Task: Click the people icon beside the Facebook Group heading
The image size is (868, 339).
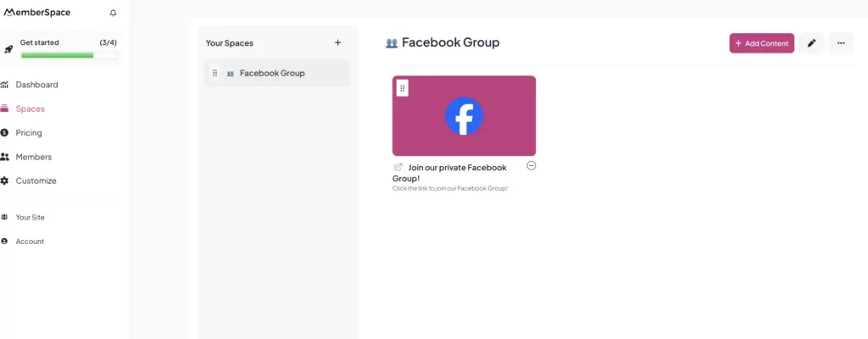Action: (392, 42)
